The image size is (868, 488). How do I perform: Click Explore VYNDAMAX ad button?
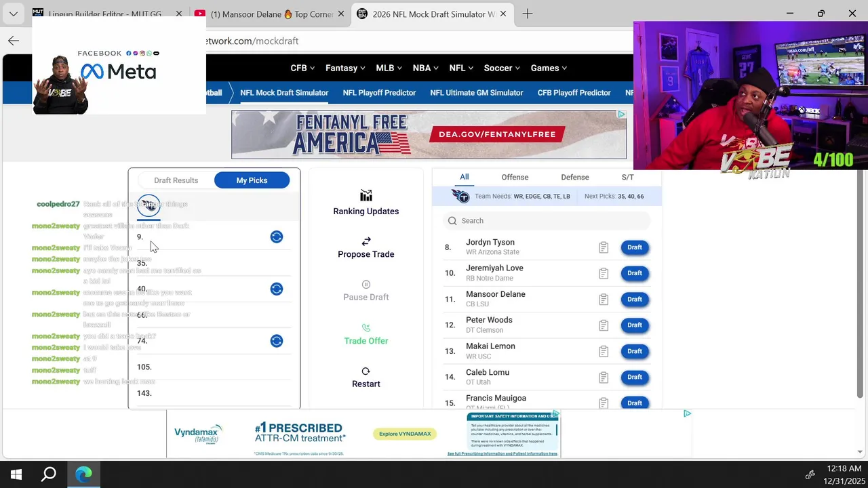pyautogui.click(x=405, y=434)
